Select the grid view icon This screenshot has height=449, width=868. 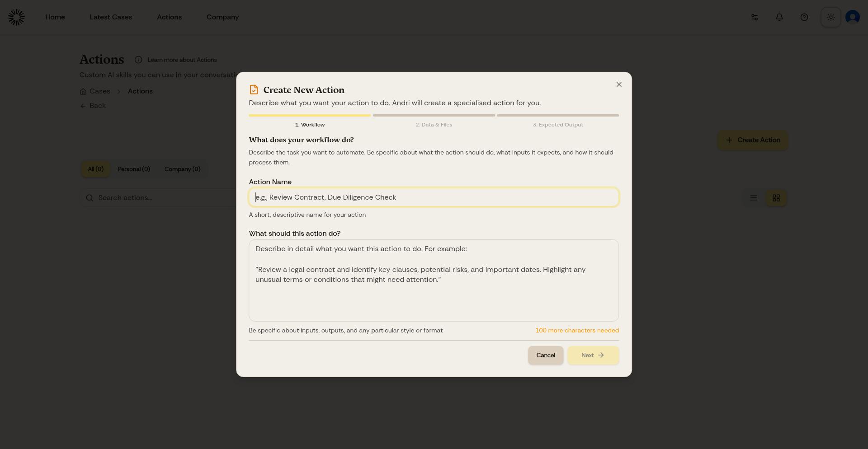point(776,198)
